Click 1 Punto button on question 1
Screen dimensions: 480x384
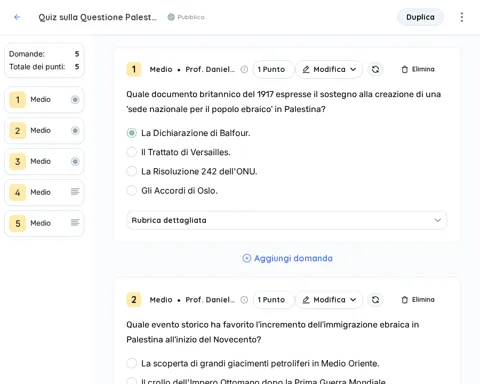[x=273, y=69]
